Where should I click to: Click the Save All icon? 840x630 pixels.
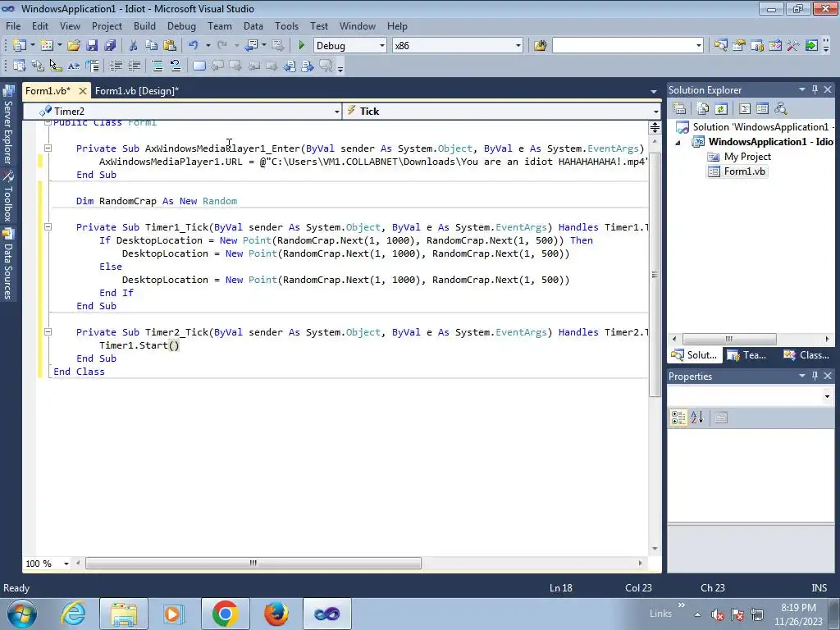click(x=111, y=46)
